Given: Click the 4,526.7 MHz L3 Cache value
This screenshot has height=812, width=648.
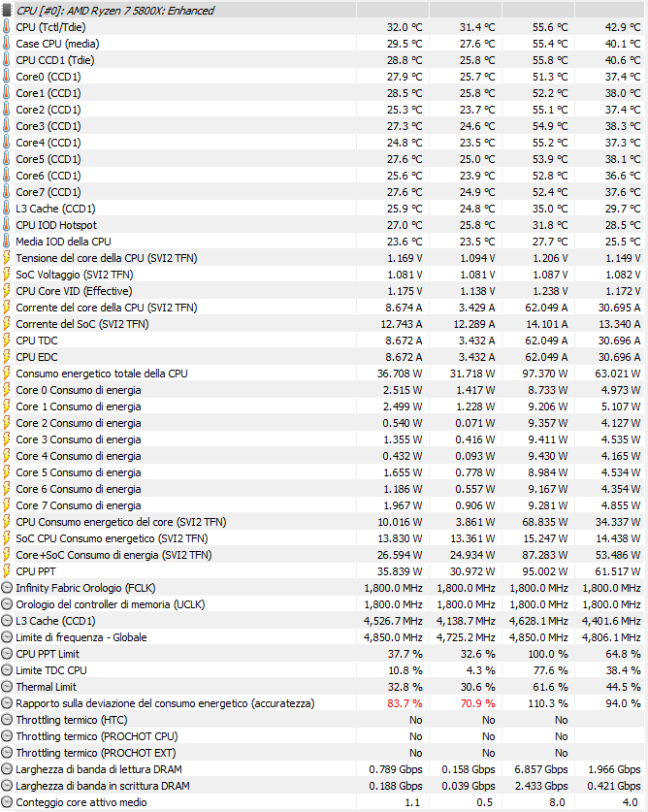Looking at the screenshot, I should (x=393, y=621).
